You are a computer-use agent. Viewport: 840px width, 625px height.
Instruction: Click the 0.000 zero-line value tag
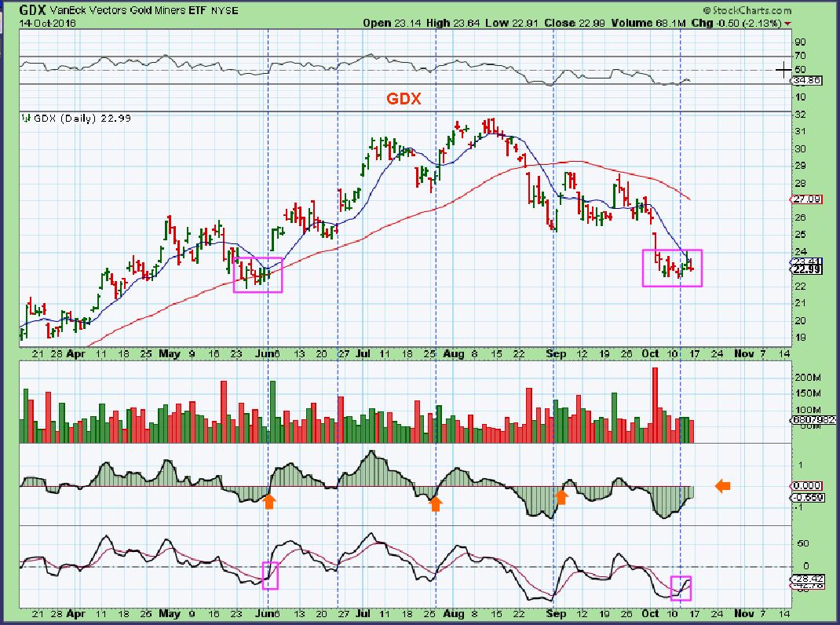(x=807, y=486)
